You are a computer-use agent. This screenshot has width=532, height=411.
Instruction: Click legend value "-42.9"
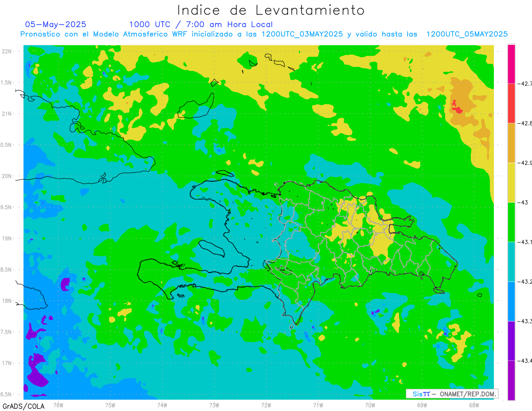(x=524, y=163)
